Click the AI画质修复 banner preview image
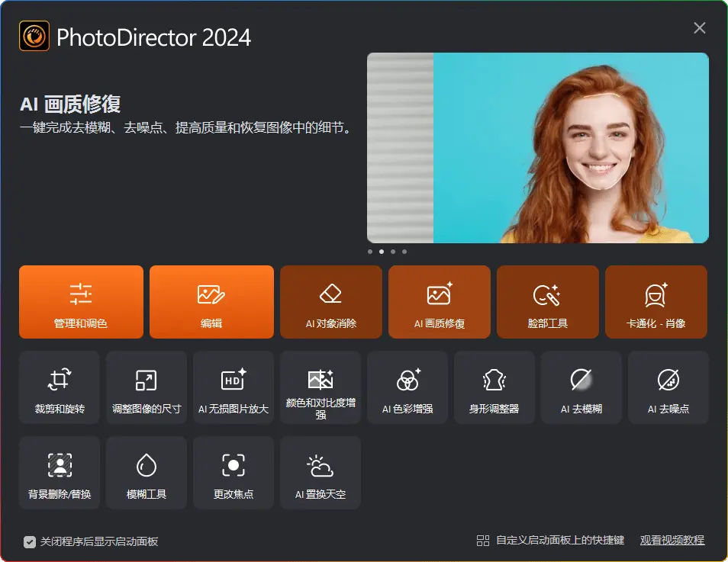 click(537, 148)
